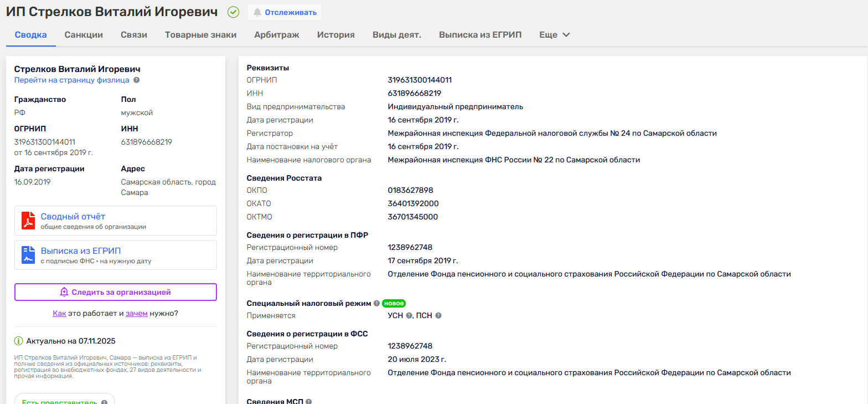Follow the Перейти на страницу физлица link
The height and width of the screenshot is (404, 868).
point(71,80)
